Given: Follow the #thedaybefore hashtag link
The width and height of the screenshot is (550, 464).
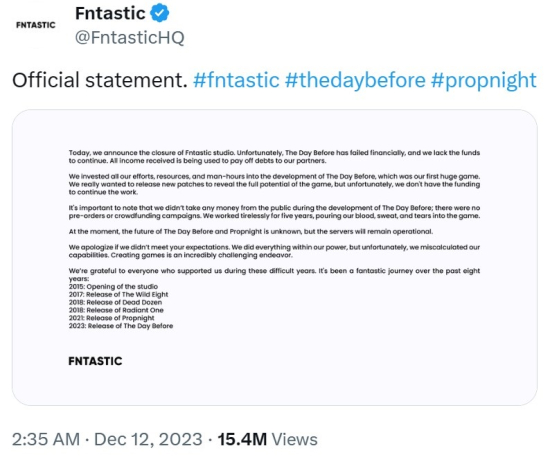Looking at the screenshot, I should coord(355,80).
